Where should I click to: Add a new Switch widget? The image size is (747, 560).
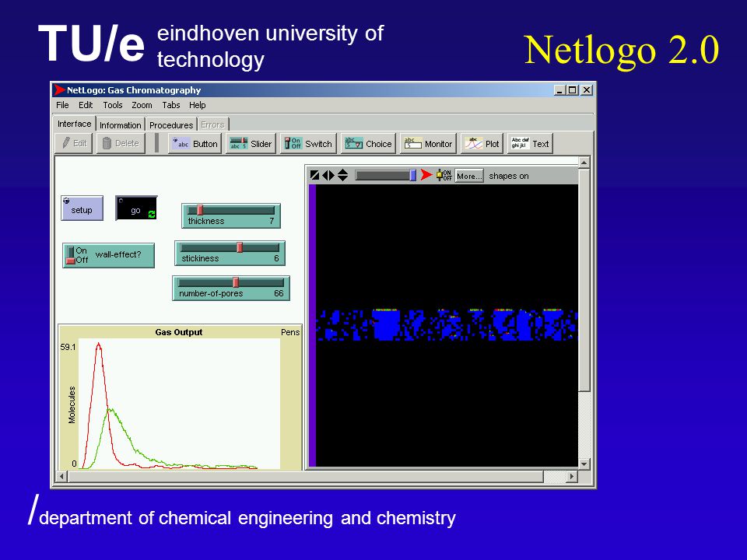pos(308,143)
